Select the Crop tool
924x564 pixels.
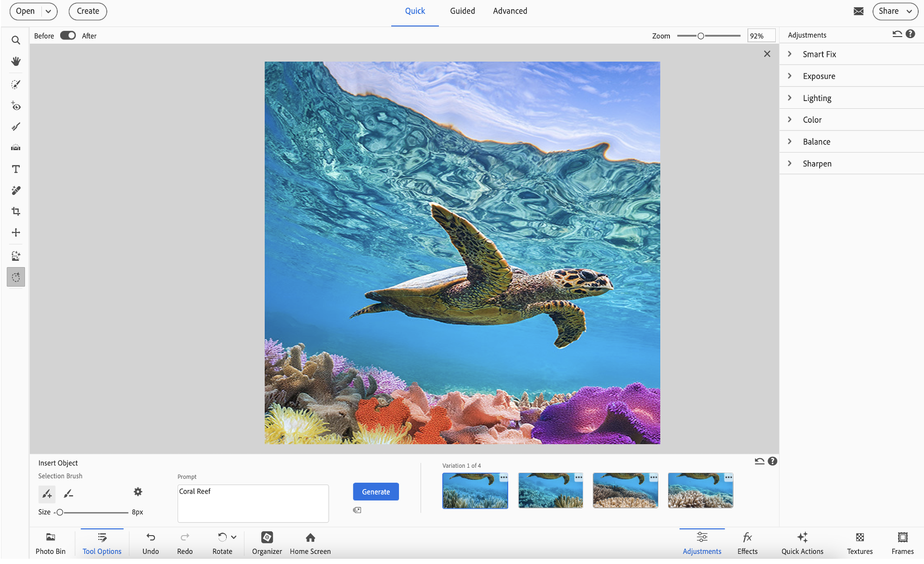pos(16,211)
